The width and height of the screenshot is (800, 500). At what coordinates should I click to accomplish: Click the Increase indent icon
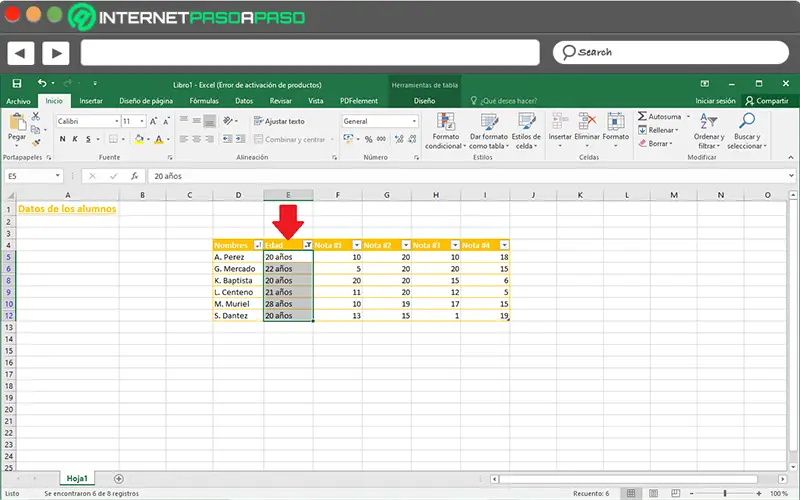click(240, 139)
